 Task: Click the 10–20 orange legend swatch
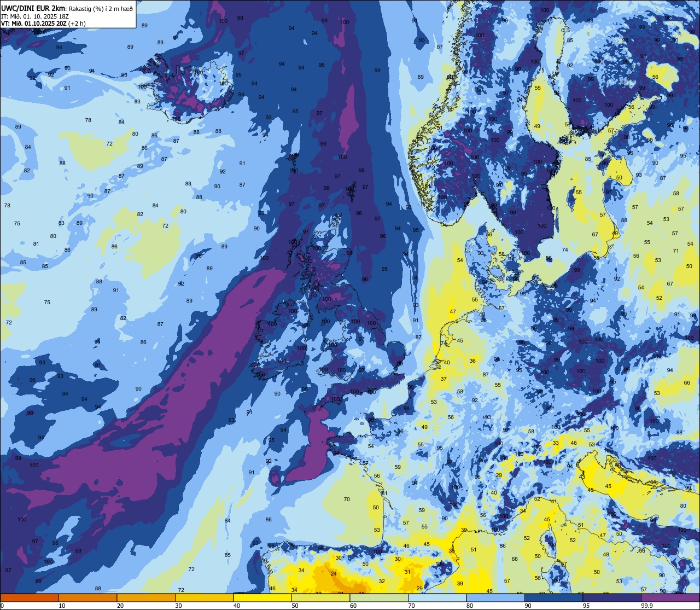click(x=87, y=597)
